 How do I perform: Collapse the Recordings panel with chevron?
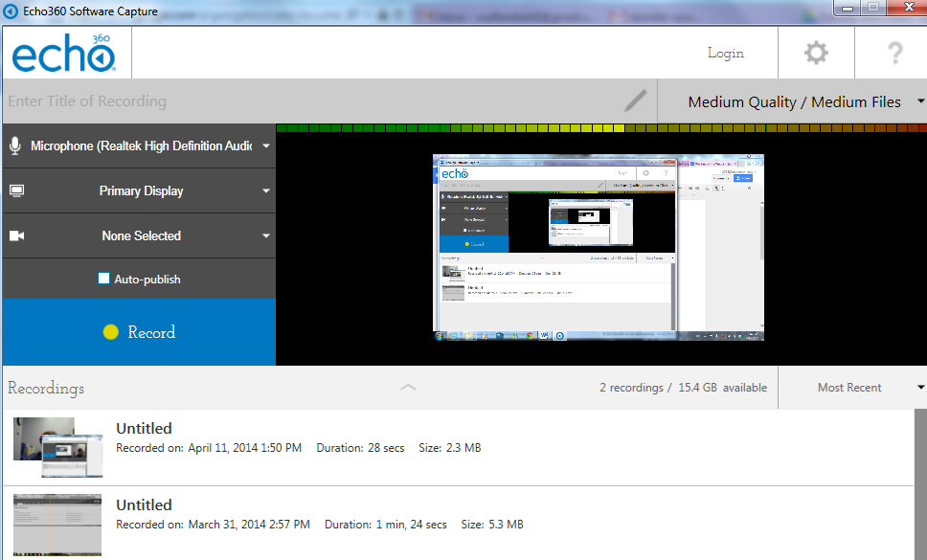pos(408,388)
